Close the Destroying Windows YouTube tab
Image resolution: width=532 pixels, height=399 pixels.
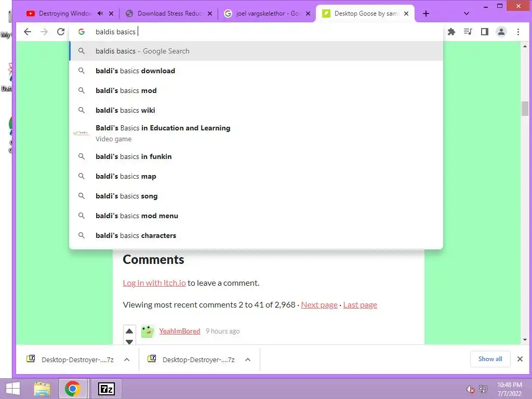click(111, 14)
